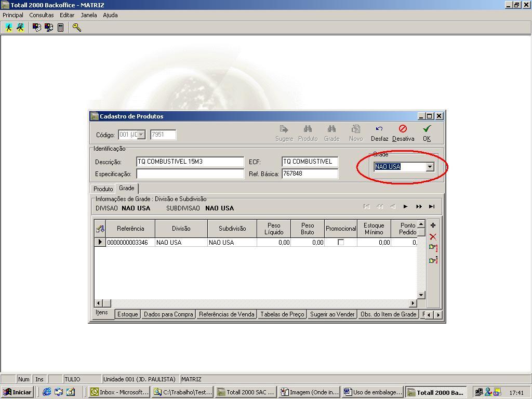Open Internet Explorer from quick launch
The height and width of the screenshot is (399, 532).
47,392
